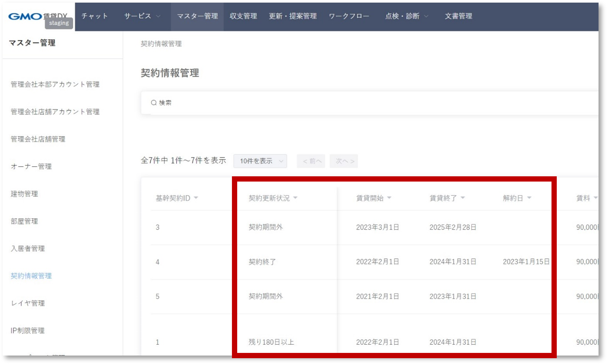Image resolution: width=607 pixels, height=364 pixels.
Task: Go to 更新・提案管理 in top navigation
Action: [293, 16]
